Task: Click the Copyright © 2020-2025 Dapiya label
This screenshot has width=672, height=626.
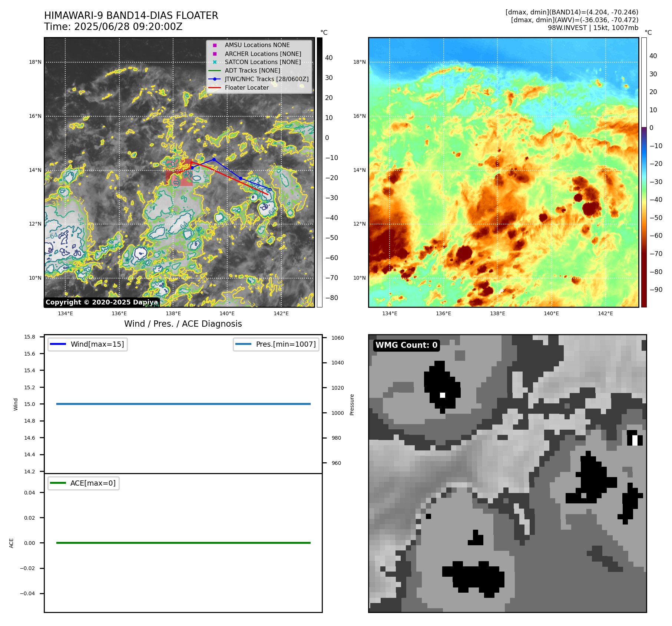Action: point(102,302)
